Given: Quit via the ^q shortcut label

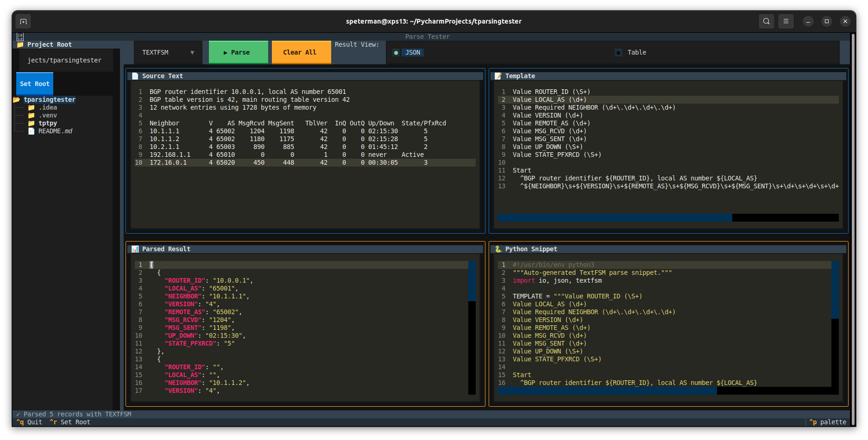Looking at the screenshot, I should click(29, 422).
